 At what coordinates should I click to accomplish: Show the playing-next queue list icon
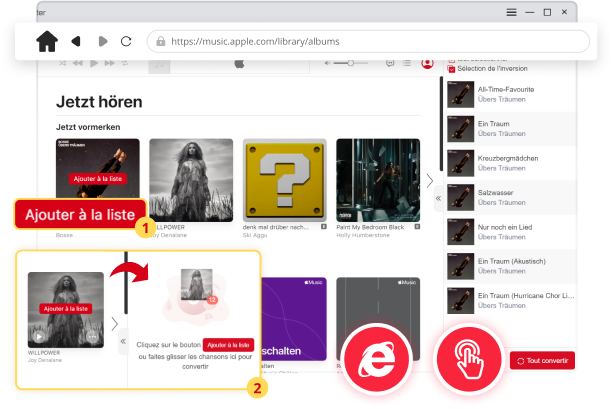[x=407, y=63]
